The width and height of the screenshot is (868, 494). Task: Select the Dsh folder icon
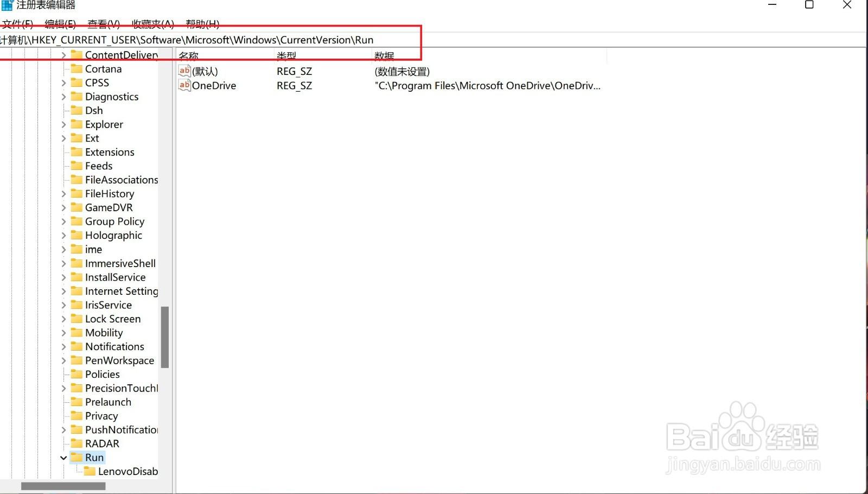click(x=76, y=110)
